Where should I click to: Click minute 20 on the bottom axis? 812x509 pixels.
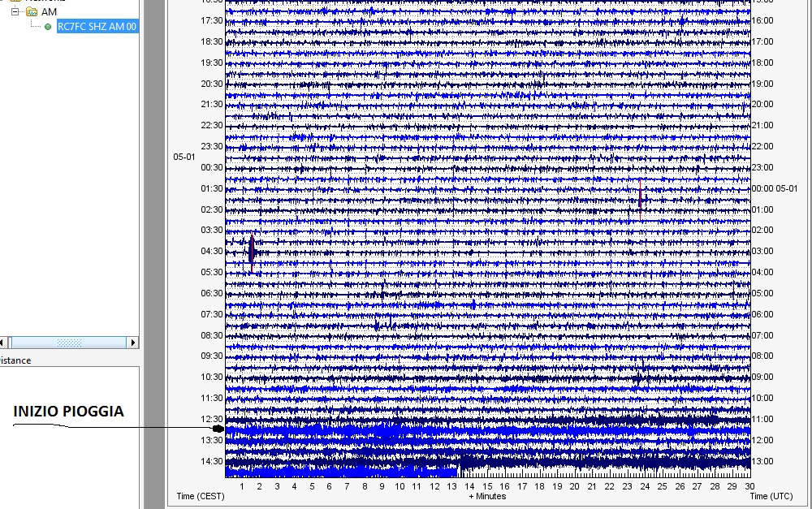574,486
